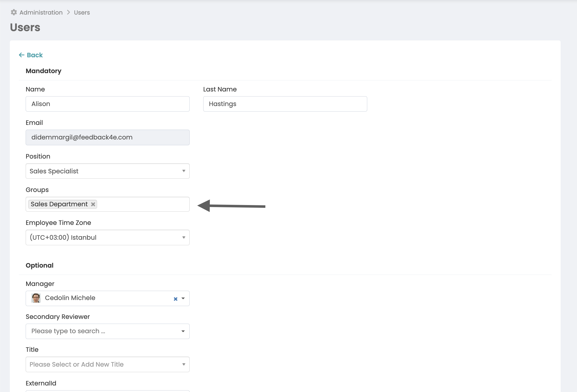Open the Position dropdown arrow
This screenshot has width=577, height=392.
184,171
